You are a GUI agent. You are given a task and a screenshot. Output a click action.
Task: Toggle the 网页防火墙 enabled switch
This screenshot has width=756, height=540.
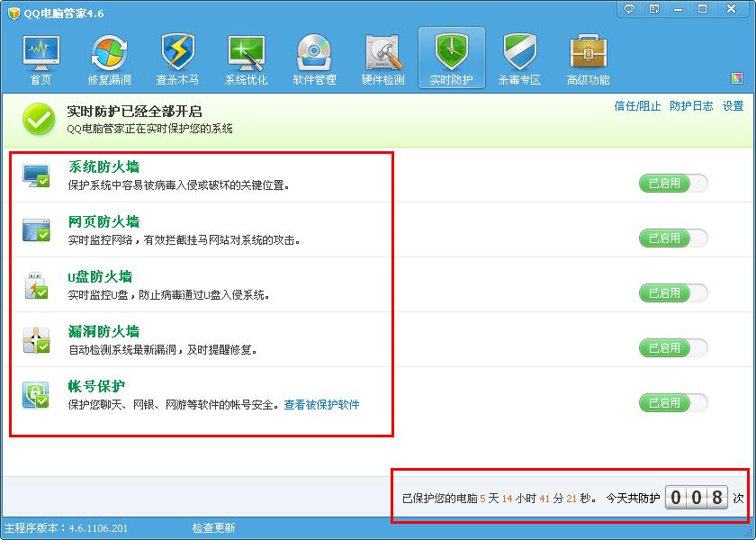[672, 238]
